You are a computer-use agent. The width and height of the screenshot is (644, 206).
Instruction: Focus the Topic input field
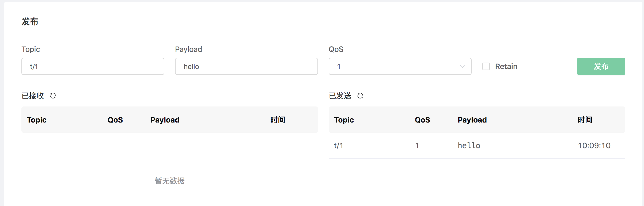click(93, 66)
